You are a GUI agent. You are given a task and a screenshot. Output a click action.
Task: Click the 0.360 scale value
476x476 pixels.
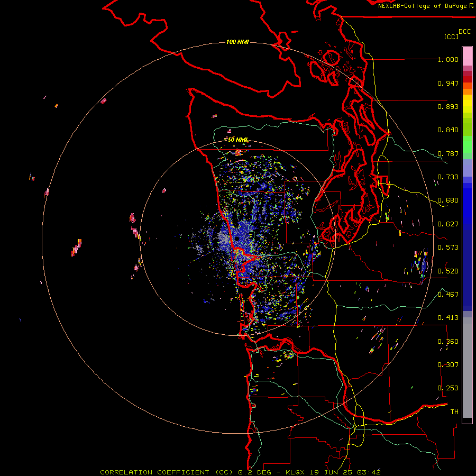click(x=448, y=342)
